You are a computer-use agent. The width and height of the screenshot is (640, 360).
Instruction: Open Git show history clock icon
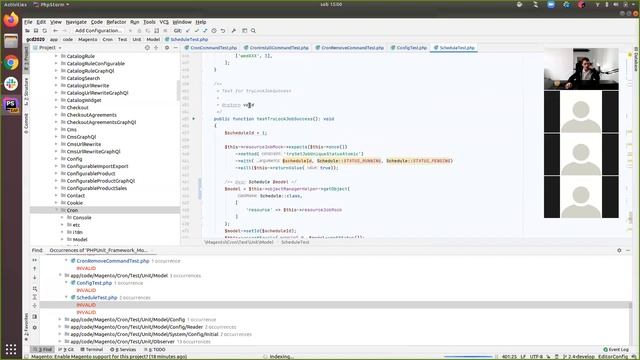tap(214, 31)
